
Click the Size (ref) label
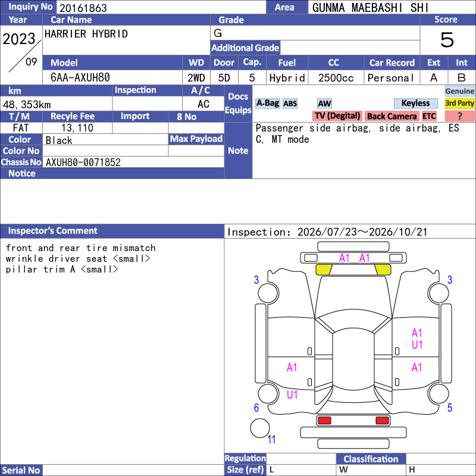tap(245, 469)
